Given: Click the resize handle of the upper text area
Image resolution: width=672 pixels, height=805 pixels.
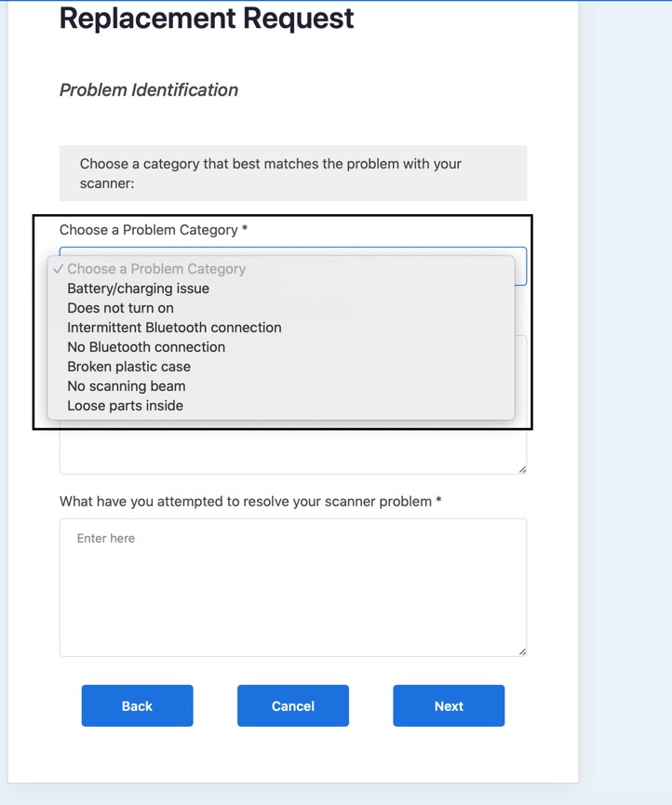Looking at the screenshot, I should pos(522,469).
